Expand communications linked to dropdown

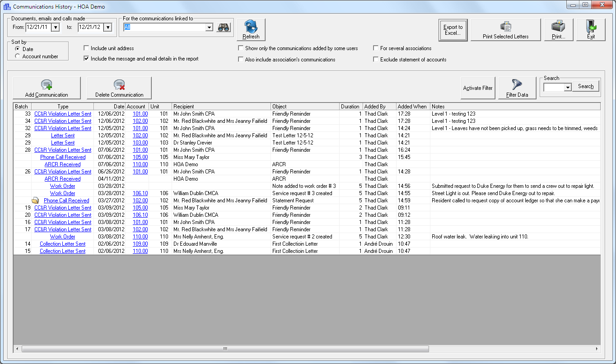[x=209, y=28]
